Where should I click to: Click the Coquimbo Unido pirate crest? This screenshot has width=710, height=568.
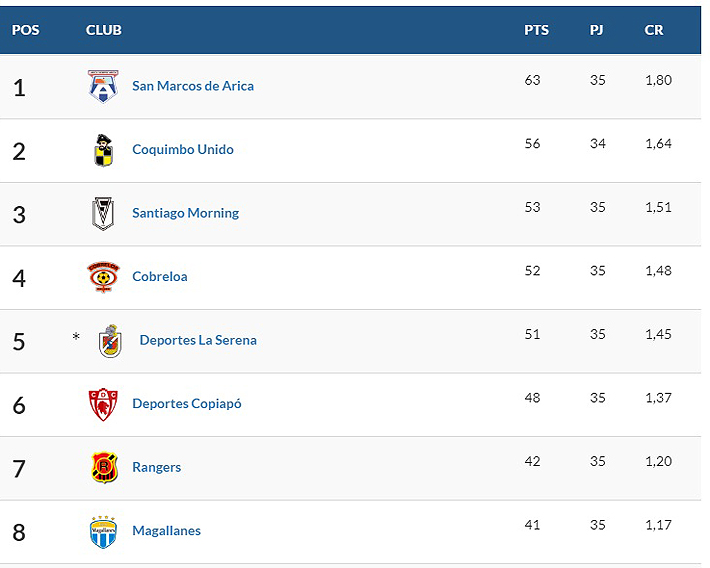pyautogui.click(x=103, y=150)
